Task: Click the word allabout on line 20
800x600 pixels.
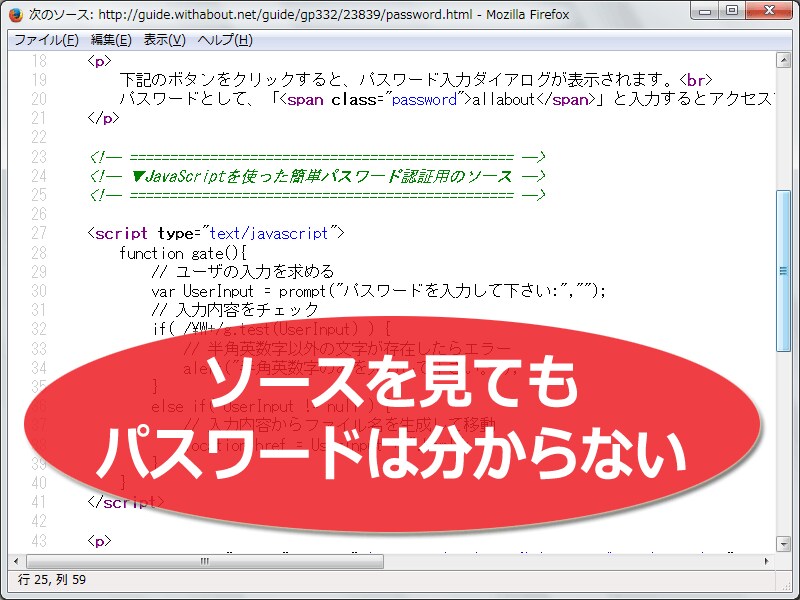Action: point(503,99)
